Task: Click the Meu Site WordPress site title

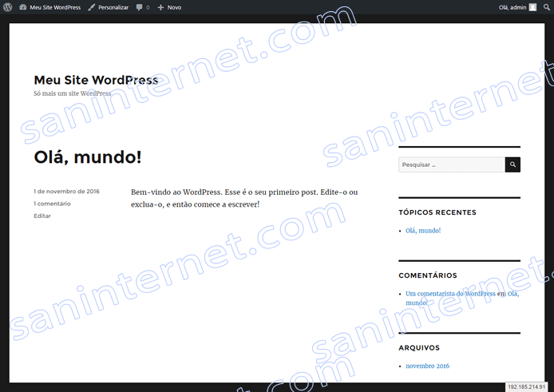Action: click(x=96, y=80)
